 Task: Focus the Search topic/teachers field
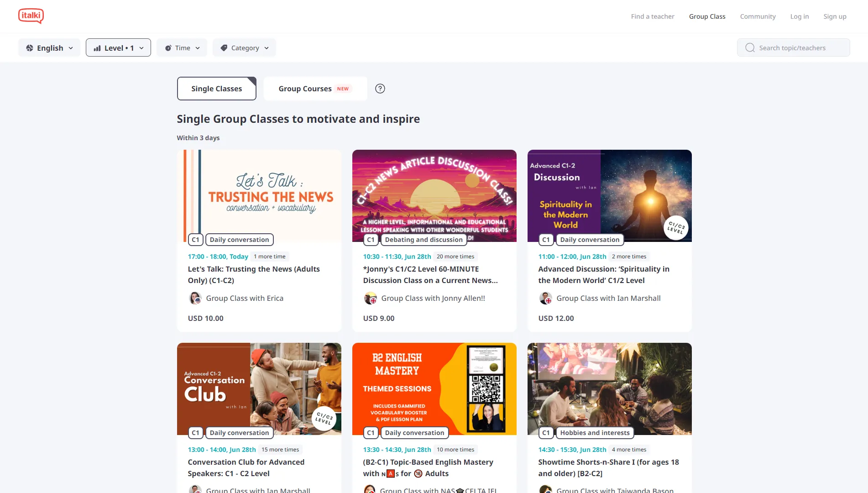point(794,47)
